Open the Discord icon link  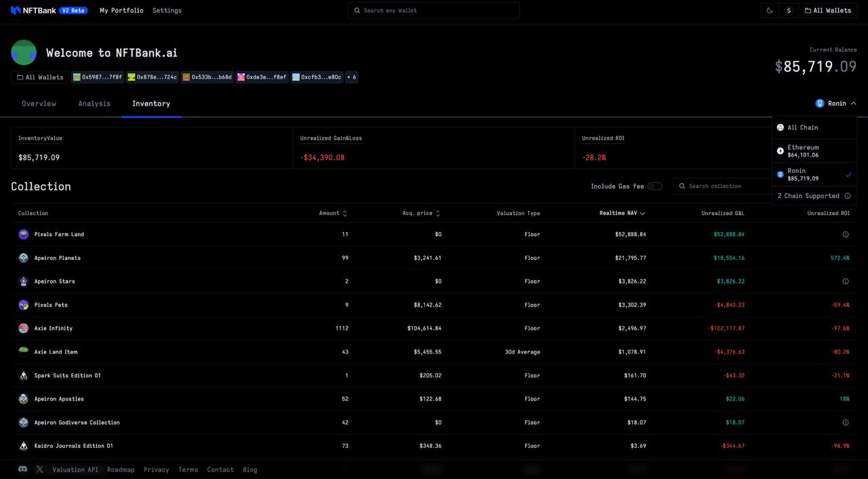[x=22, y=469]
